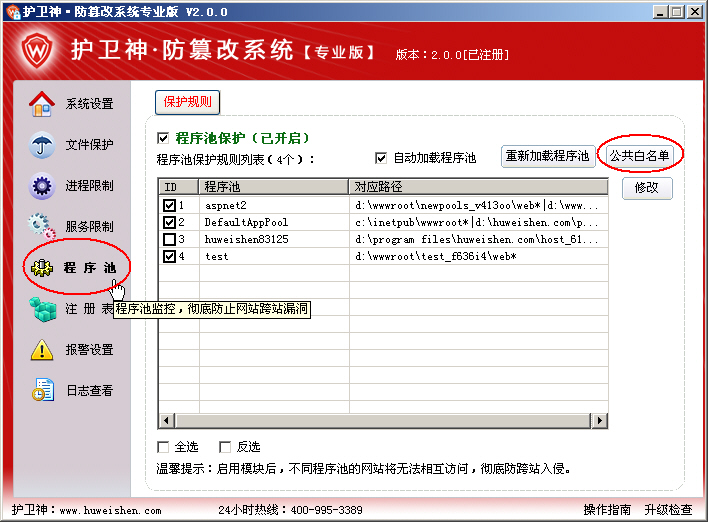Sort by the ID column header

(x=179, y=186)
